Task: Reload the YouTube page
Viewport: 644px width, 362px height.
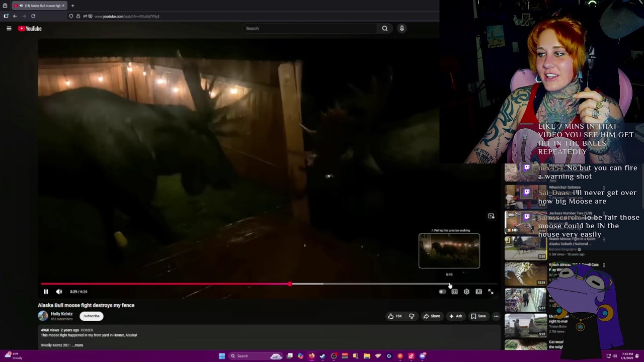Action: 33,16
